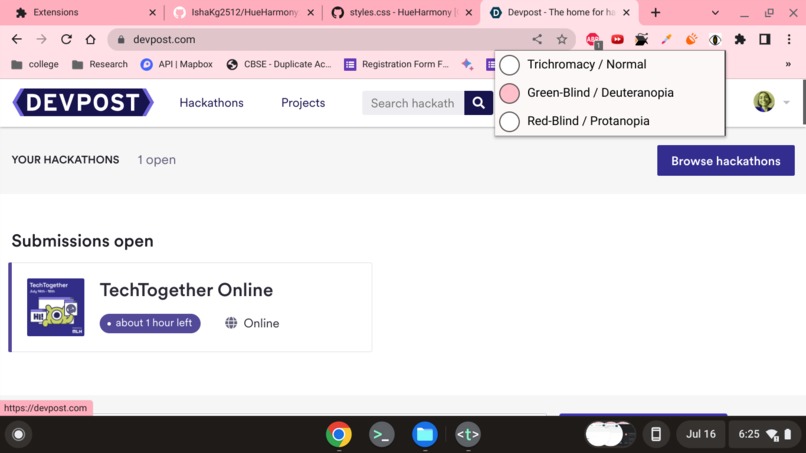Click the Devpost logo
Screen dimensions: 806x453
pos(83,102)
